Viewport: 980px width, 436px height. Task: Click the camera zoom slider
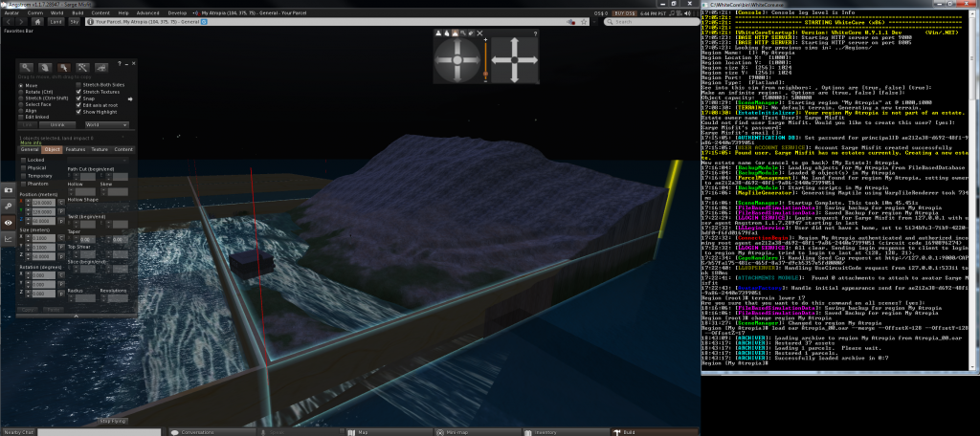484,59
